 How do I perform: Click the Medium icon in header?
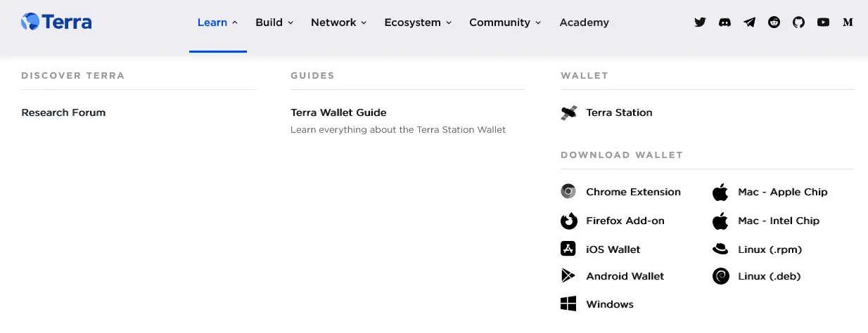click(848, 22)
